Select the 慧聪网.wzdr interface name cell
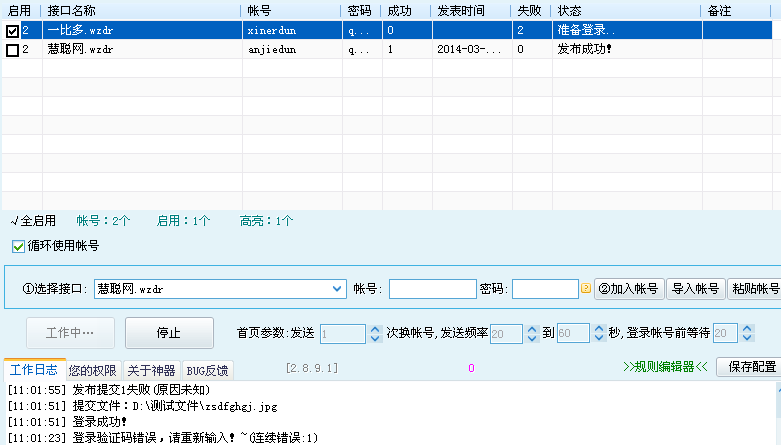This screenshot has height=445, width=781. 142,49
